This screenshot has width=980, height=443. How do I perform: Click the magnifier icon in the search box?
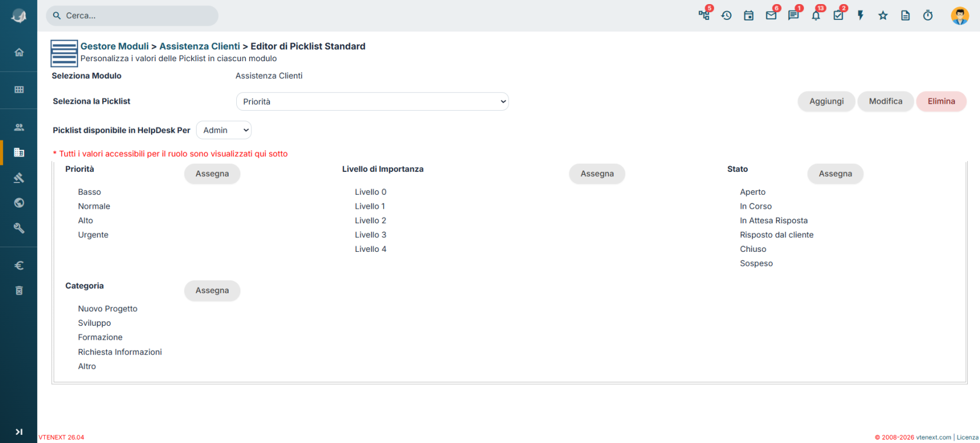pyautogui.click(x=57, y=16)
